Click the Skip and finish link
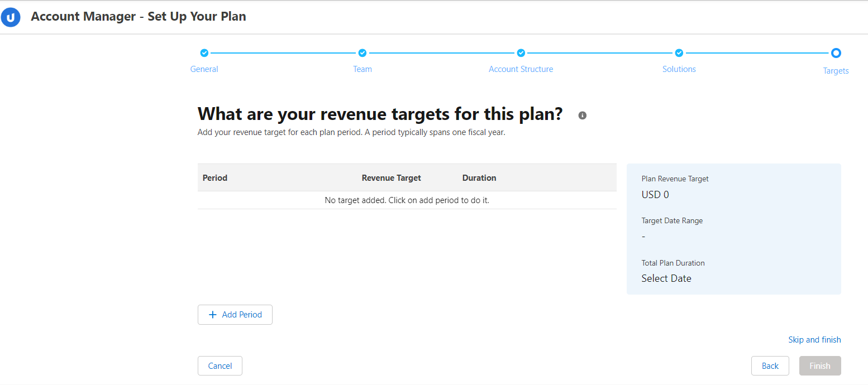This screenshot has width=868, height=385. coord(814,340)
